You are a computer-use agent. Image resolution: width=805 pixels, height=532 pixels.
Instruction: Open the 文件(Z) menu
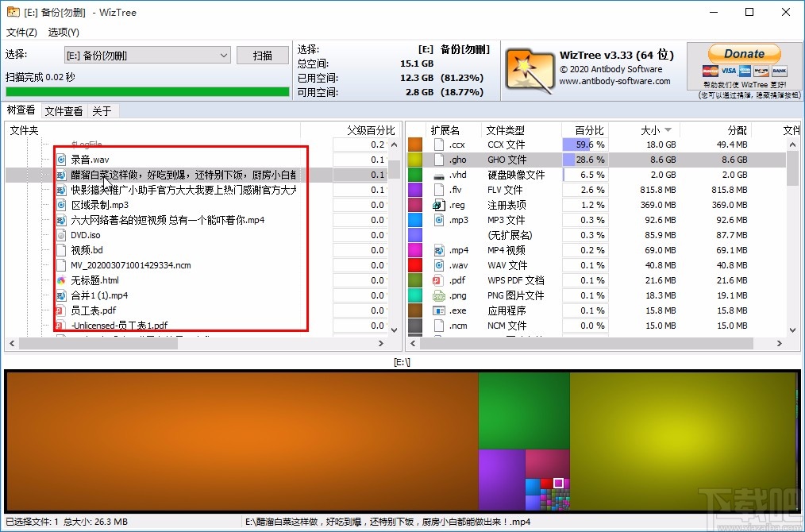point(22,33)
